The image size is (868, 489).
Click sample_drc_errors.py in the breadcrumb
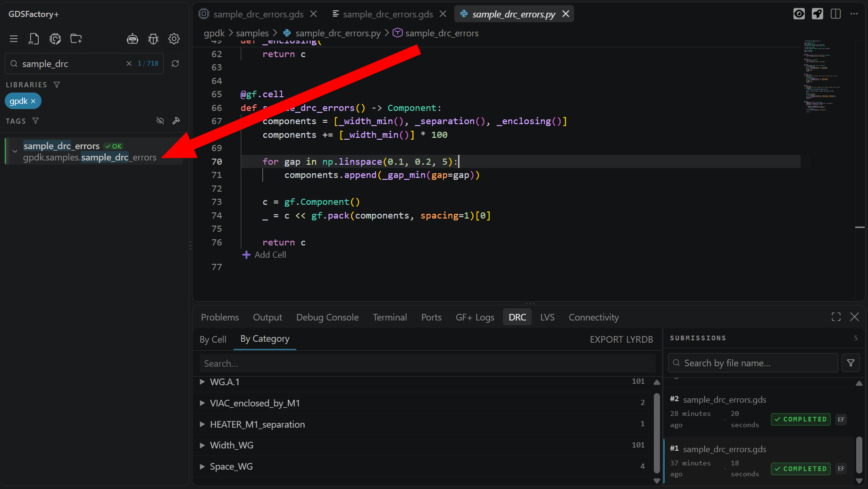pos(338,33)
